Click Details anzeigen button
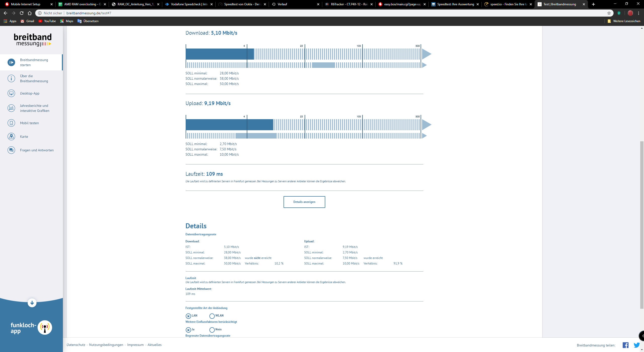The width and height of the screenshot is (644, 352). [304, 202]
